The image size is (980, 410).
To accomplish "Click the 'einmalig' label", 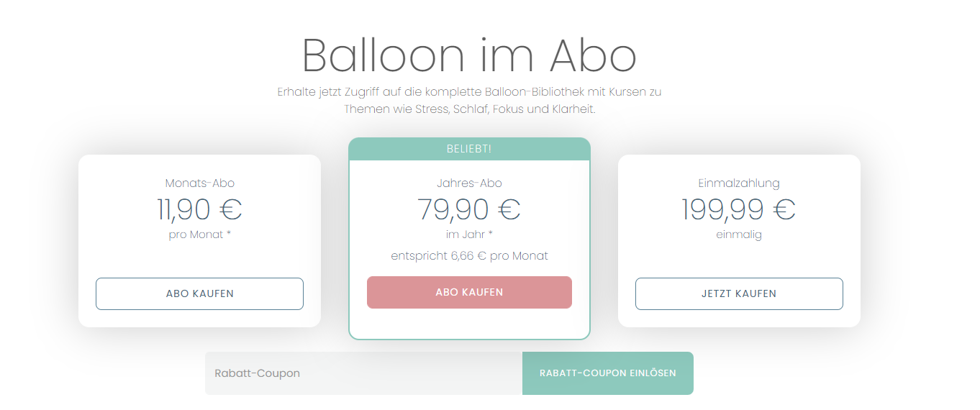I will [739, 234].
